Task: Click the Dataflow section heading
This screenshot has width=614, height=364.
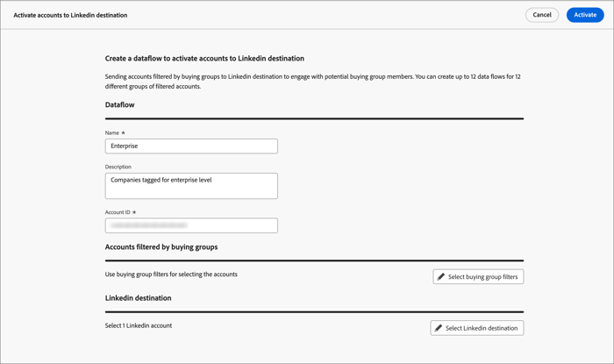Action: click(x=120, y=105)
